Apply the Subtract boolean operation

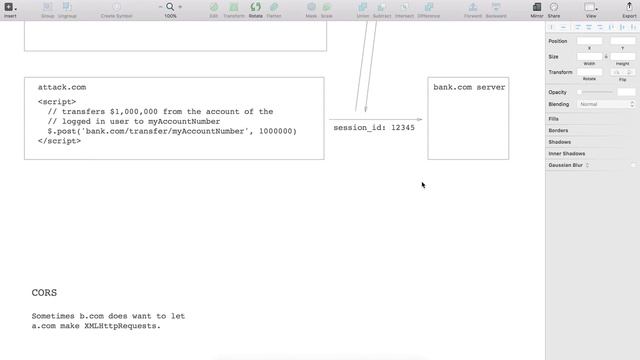click(x=382, y=7)
